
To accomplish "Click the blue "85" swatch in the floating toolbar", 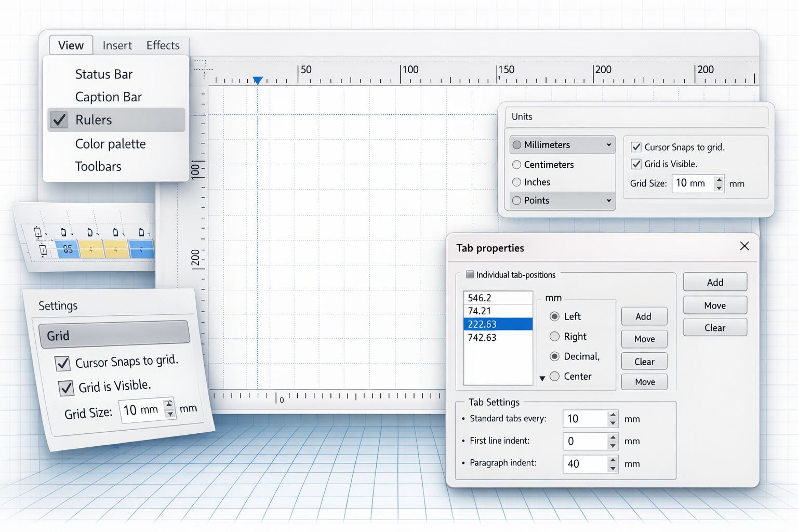I will coord(67,250).
